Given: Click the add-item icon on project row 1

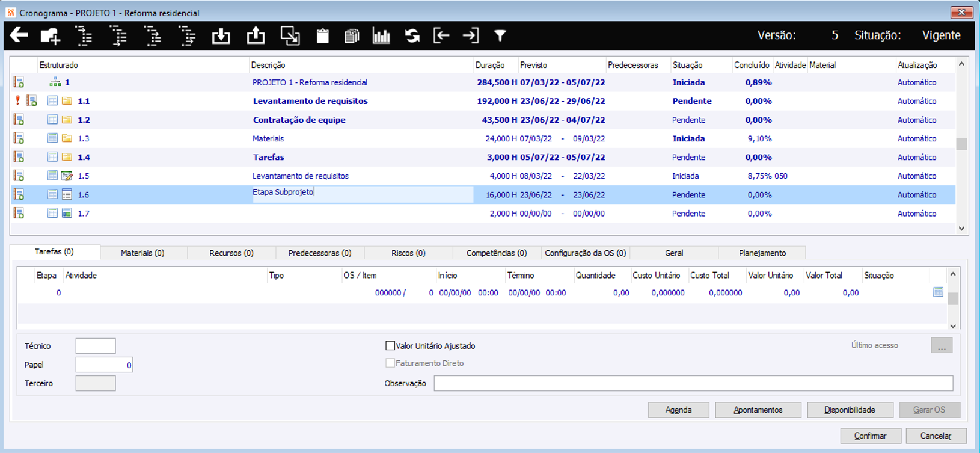Looking at the screenshot, I should click(x=19, y=82).
